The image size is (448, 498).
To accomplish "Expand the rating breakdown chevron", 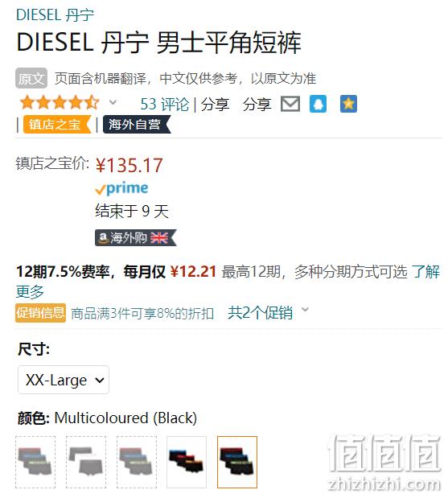I will click(113, 102).
